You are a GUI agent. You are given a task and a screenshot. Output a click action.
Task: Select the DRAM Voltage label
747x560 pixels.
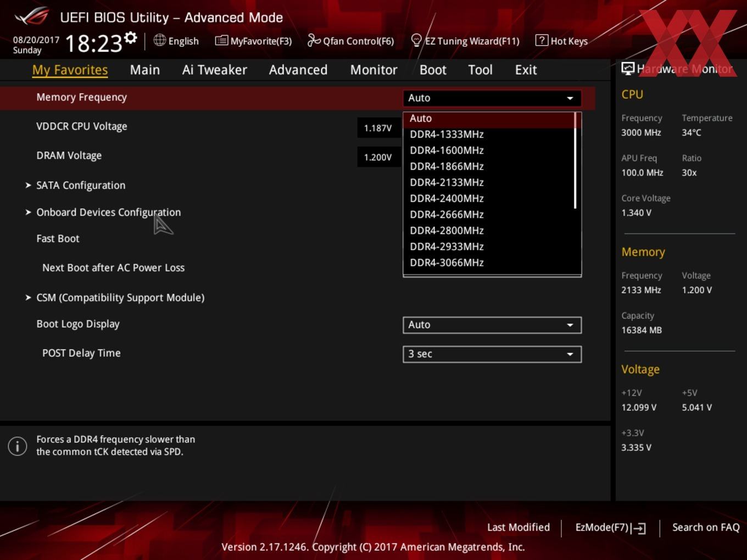click(69, 155)
